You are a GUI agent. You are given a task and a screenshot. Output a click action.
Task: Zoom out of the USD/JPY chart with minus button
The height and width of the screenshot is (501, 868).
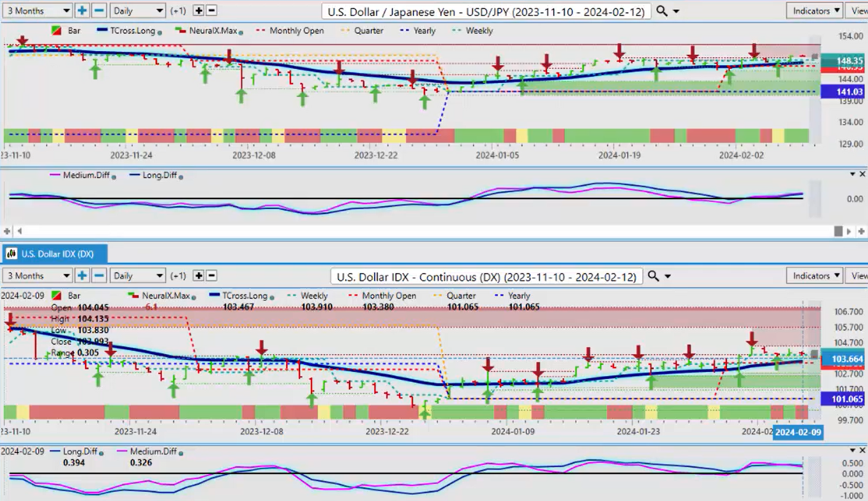coord(99,10)
